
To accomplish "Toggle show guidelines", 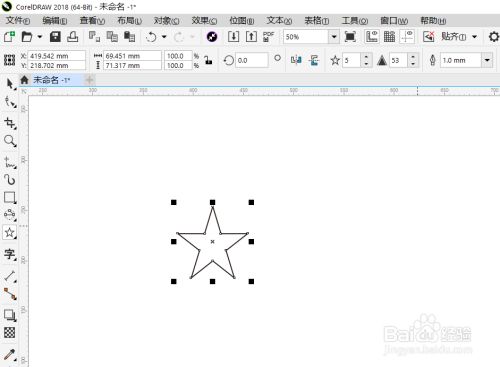I will tap(407, 36).
